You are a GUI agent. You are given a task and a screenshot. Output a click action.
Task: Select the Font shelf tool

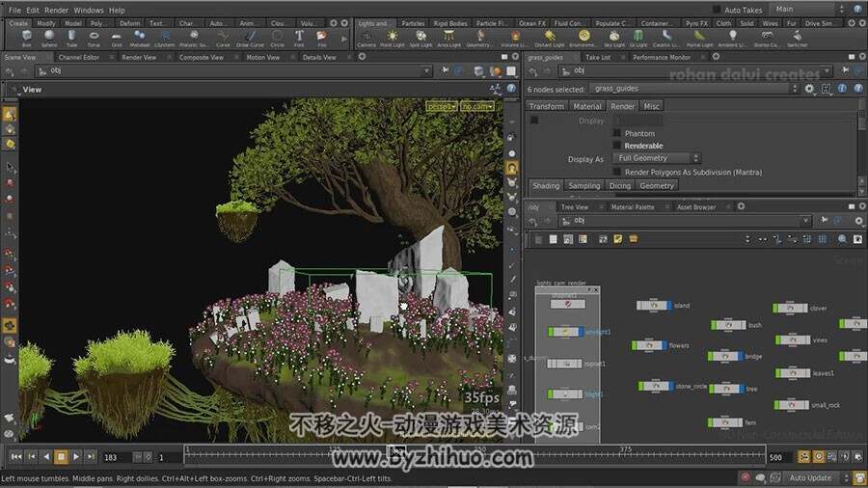coord(299,39)
